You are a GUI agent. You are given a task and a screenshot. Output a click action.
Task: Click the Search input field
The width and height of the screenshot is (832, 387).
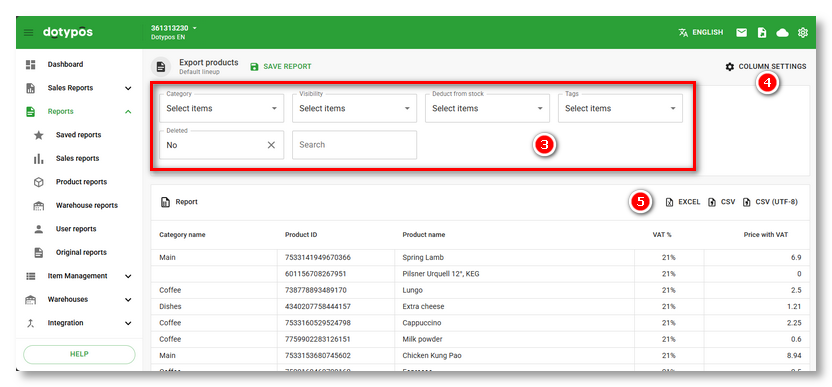click(354, 145)
